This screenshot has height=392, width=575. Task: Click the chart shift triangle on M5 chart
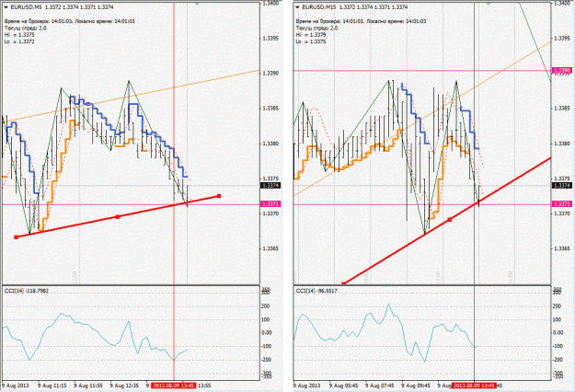(x=197, y=4)
